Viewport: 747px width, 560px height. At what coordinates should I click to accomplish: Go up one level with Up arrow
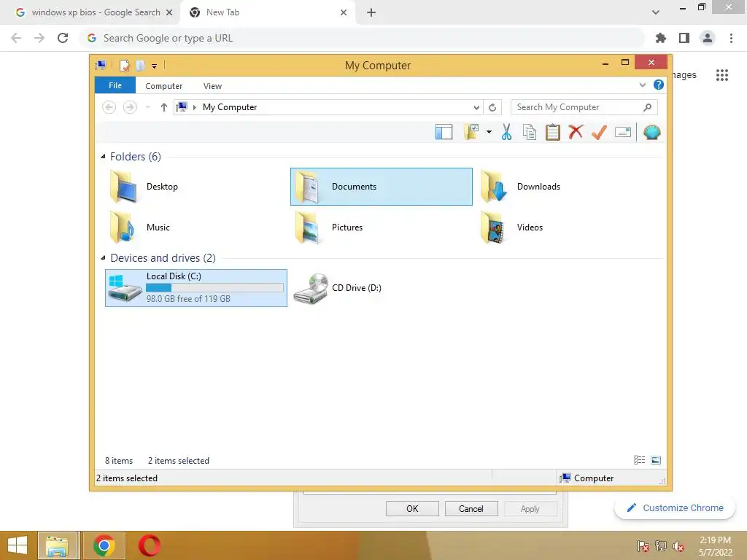164,107
